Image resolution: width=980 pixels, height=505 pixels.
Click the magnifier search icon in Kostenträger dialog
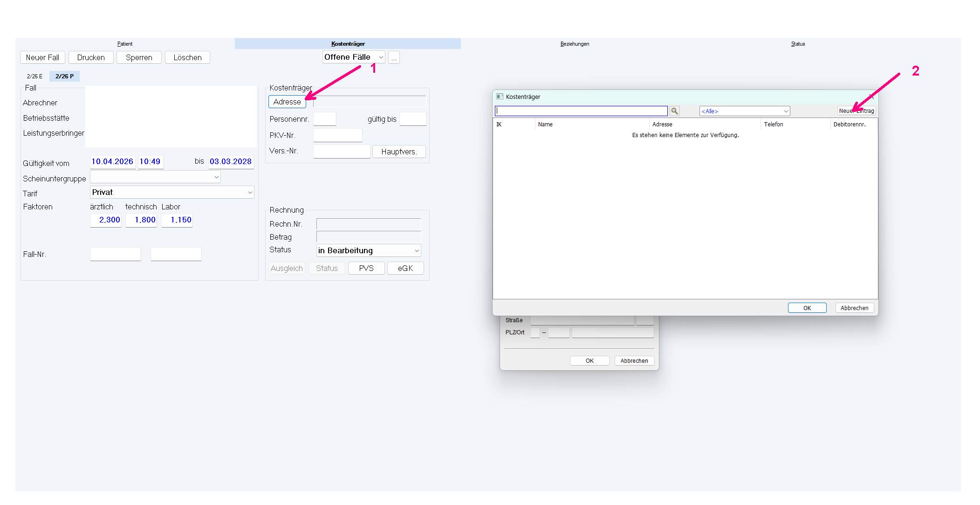coord(674,111)
